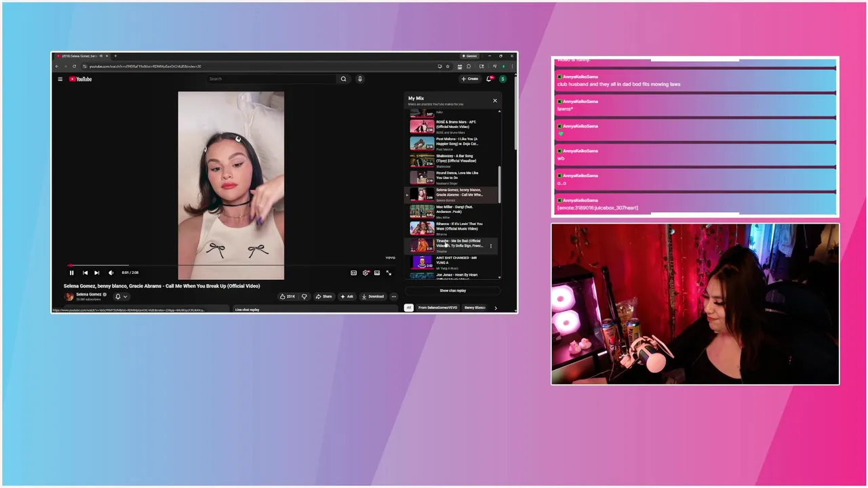Image resolution: width=868 pixels, height=488 pixels.
Task: Play Rihanna - If It's Lovin' That You Want
Action: coord(452,228)
